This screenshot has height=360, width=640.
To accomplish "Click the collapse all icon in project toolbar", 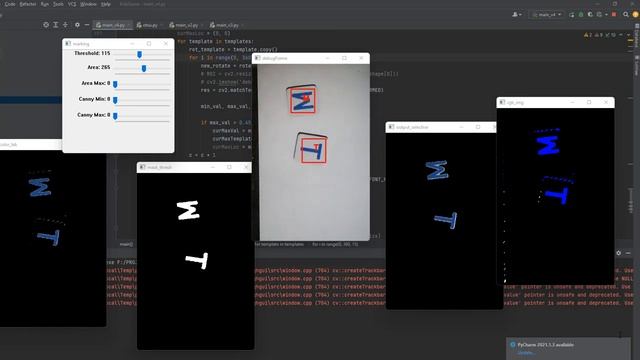I will pyautogui.click(x=65, y=25).
